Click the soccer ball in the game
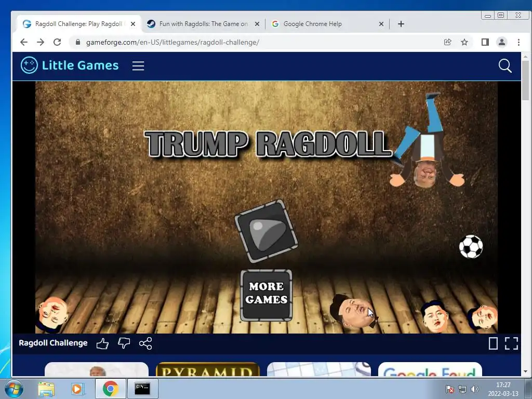The image size is (532, 399). click(471, 247)
